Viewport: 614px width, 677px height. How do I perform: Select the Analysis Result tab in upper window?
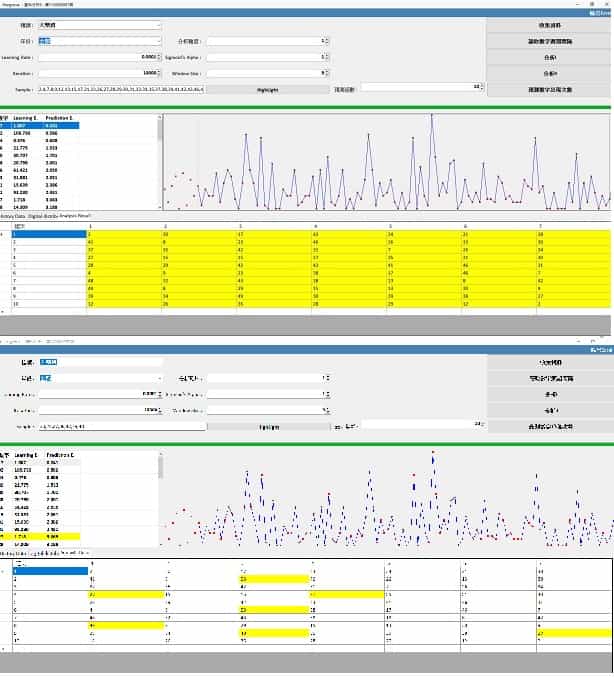coord(75,215)
